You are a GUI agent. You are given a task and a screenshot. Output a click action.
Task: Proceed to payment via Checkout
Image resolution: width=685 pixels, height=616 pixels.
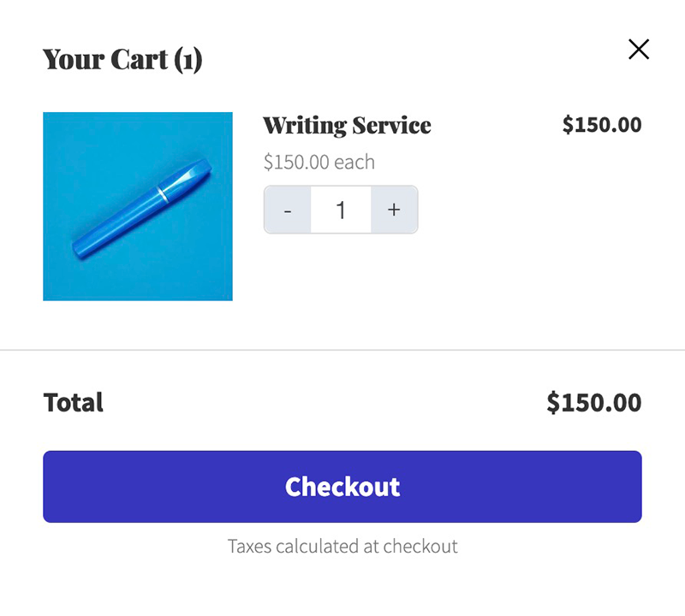pyautogui.click(x=342, y=486)
